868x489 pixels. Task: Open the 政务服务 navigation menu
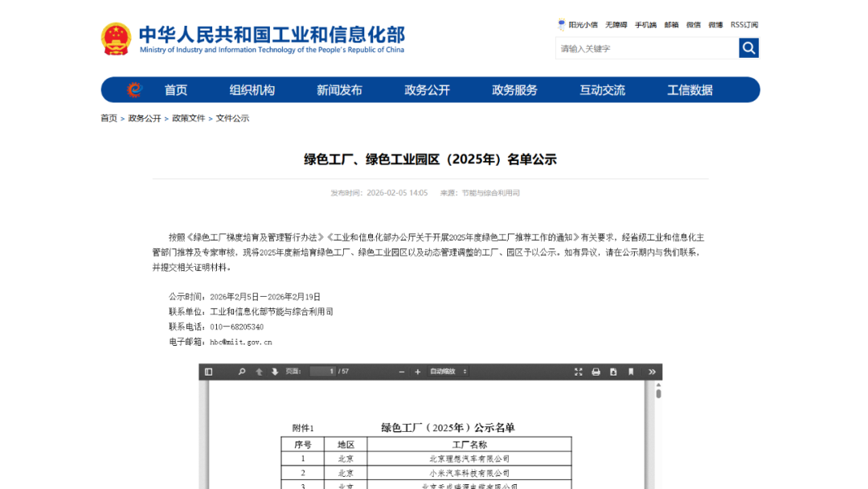[x=514, y=90]
